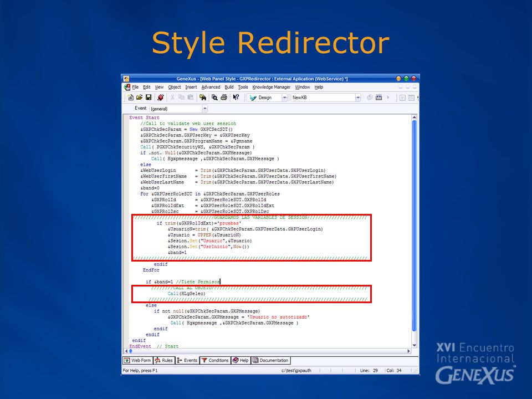The height and width of the screenshot is (399, 532).
Task: Open the Advanced menu
Action: (x=211, y=87)
